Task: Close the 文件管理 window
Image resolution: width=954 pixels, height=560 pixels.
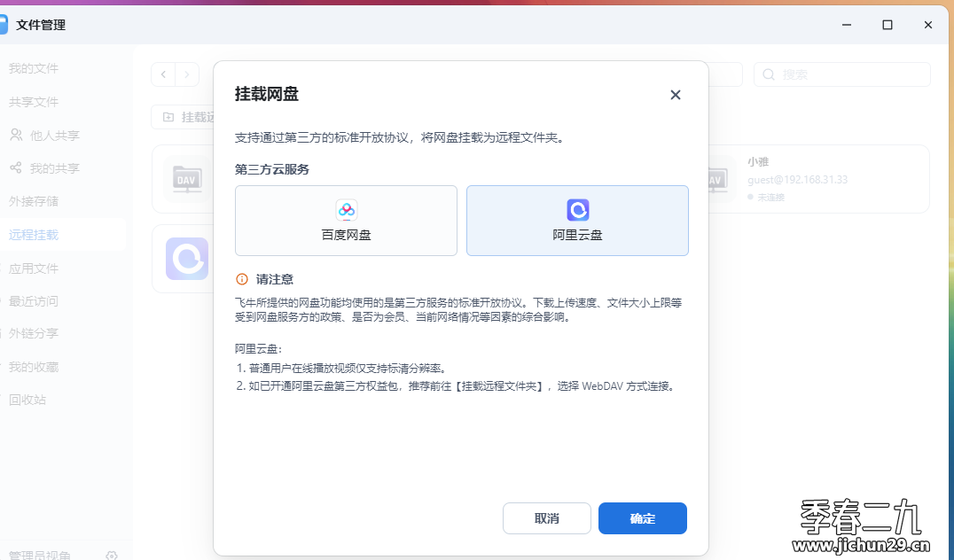Action: coord(927,25)
